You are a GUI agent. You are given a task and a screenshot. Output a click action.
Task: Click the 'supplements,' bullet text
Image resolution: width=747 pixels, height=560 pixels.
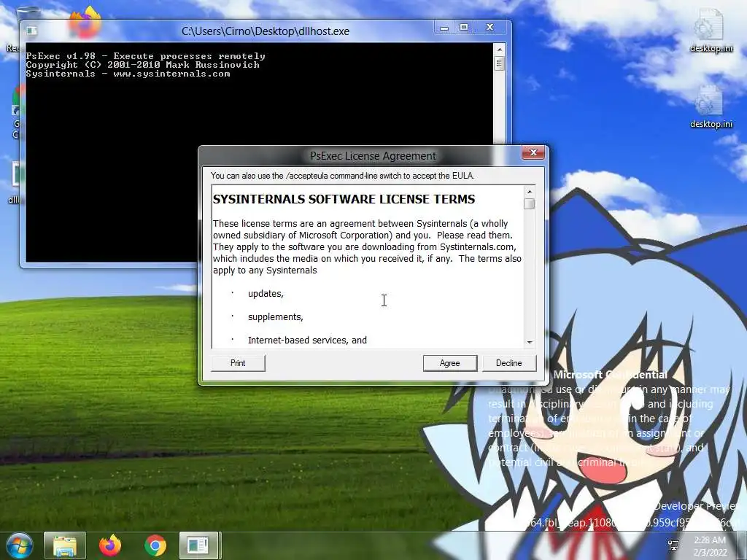(x=275, y=316)
